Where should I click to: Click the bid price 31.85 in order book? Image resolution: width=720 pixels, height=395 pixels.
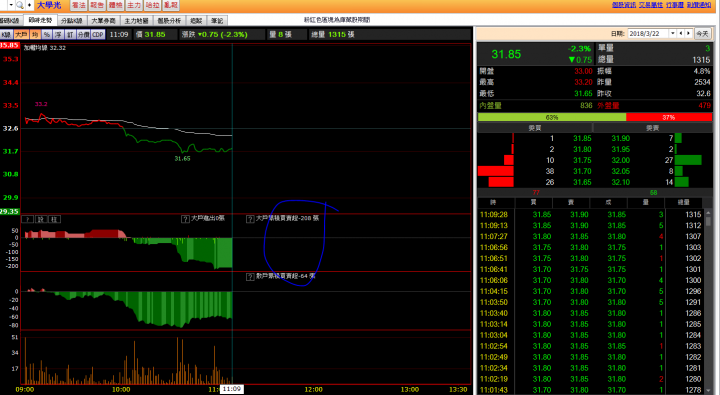(x=582, y=138)
